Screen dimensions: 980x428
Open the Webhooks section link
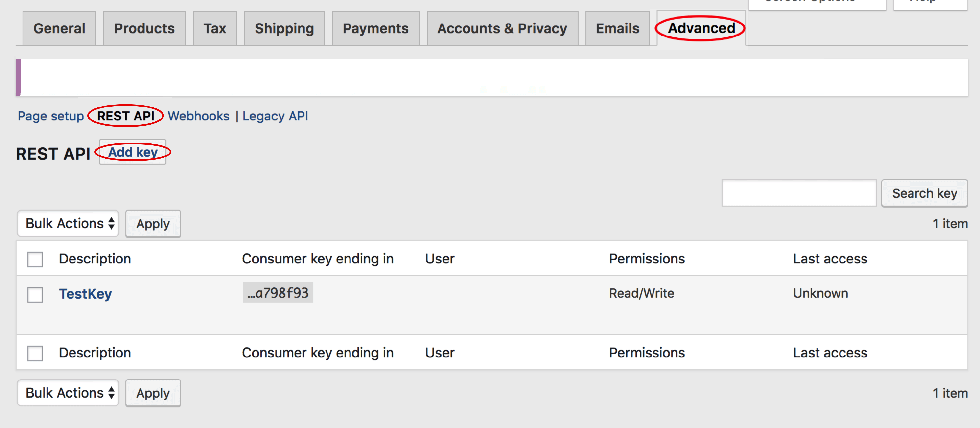[x=198, y=116]
